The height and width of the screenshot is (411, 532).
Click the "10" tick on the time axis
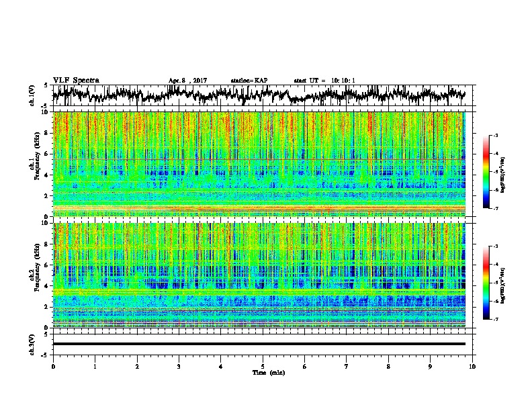472,367
